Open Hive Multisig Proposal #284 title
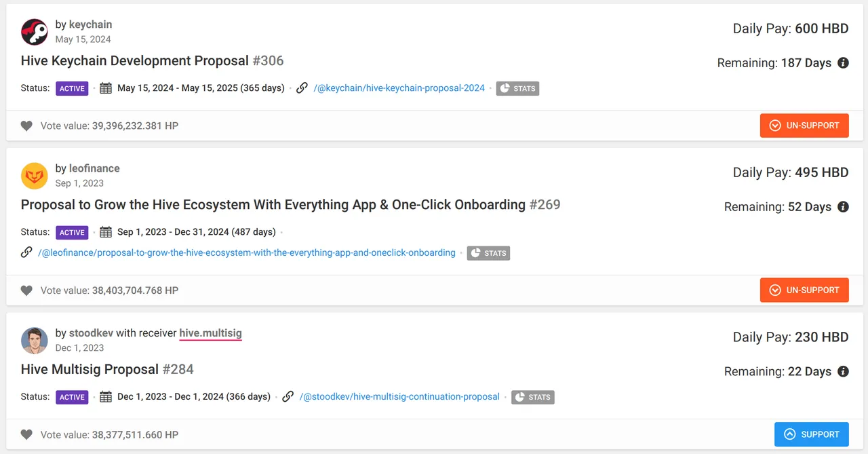Image resolution: width=868 pixels, height=454 pixels. click(107, 369)
